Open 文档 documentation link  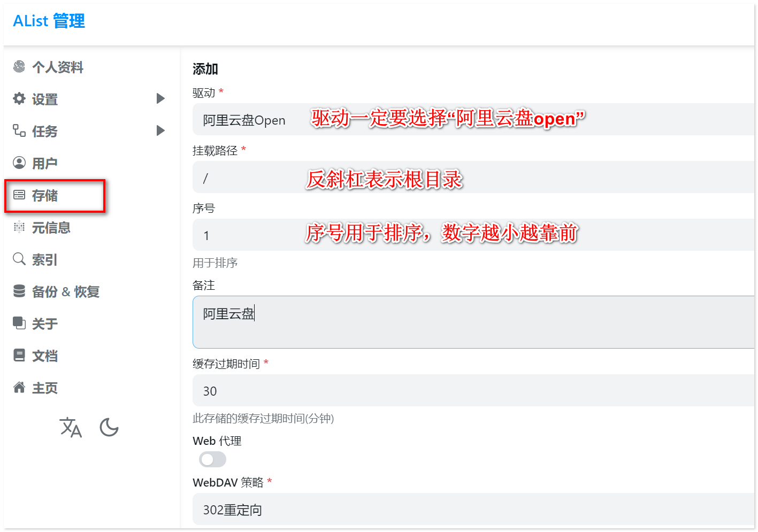[x=44, y=356]
